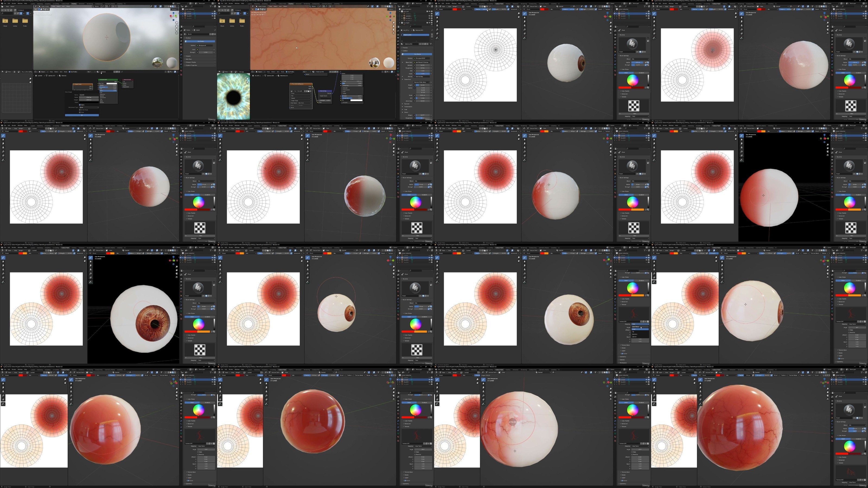Click Use Nodes button in Material.002 panel
868x488 pixels.
click(x=417, y=54)
